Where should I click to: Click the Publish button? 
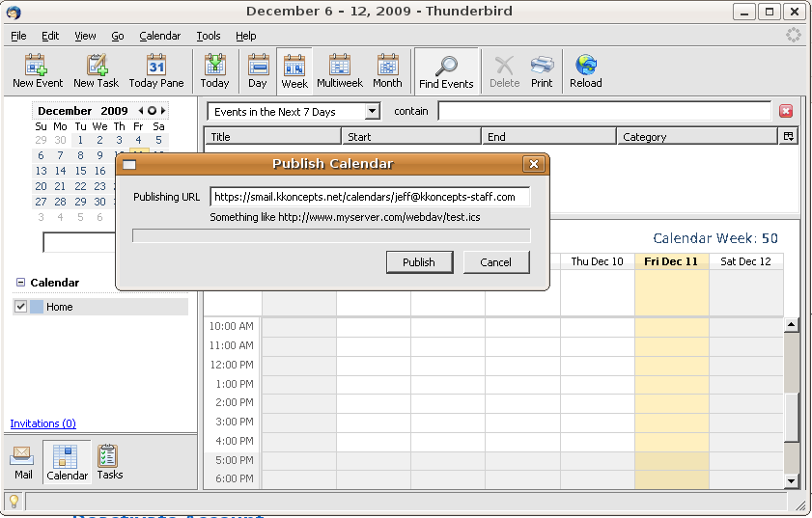coord(419,262)
